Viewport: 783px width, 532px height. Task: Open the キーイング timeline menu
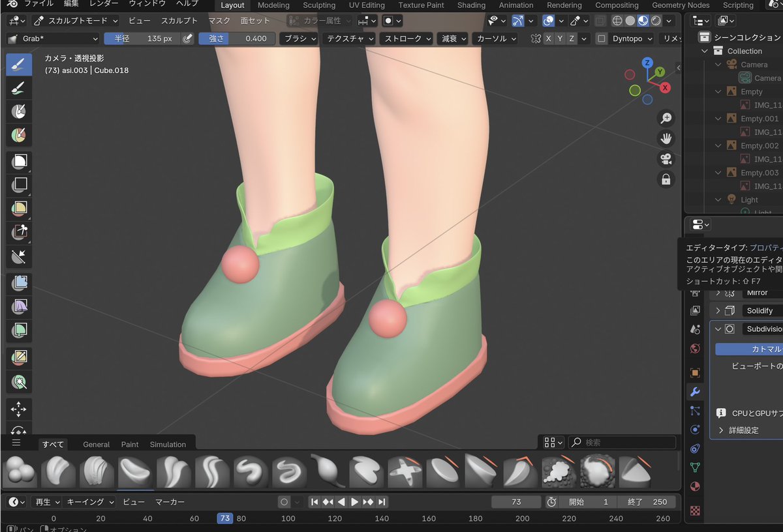[x=91, y=502]
